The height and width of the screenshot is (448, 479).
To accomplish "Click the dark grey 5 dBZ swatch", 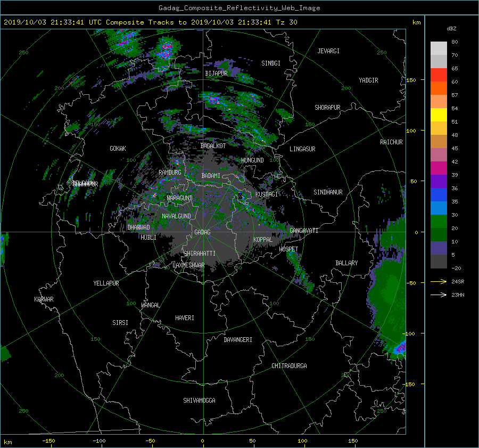I will coord(439,262).
